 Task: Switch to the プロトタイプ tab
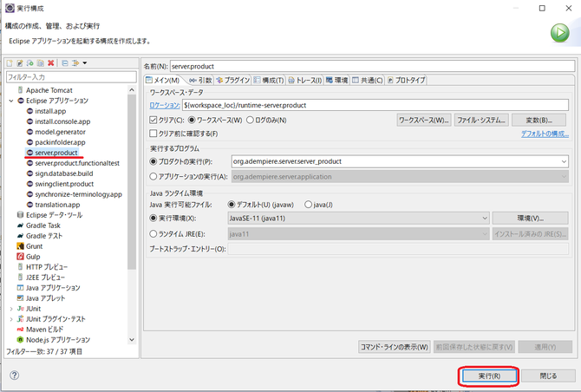406,80
